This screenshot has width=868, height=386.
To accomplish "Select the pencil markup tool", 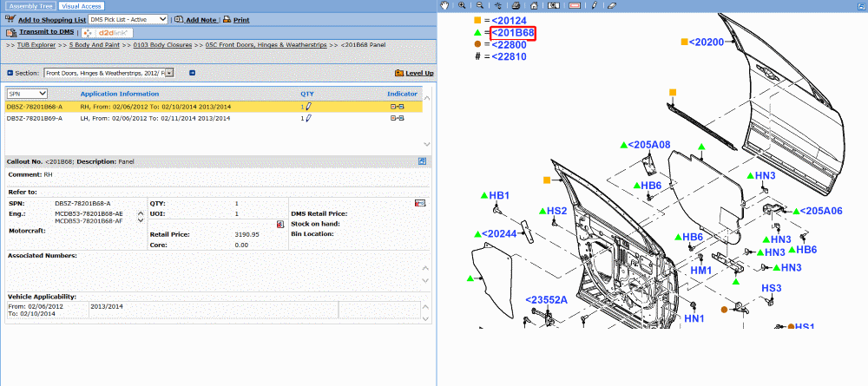I will click(x=594, y=5).
